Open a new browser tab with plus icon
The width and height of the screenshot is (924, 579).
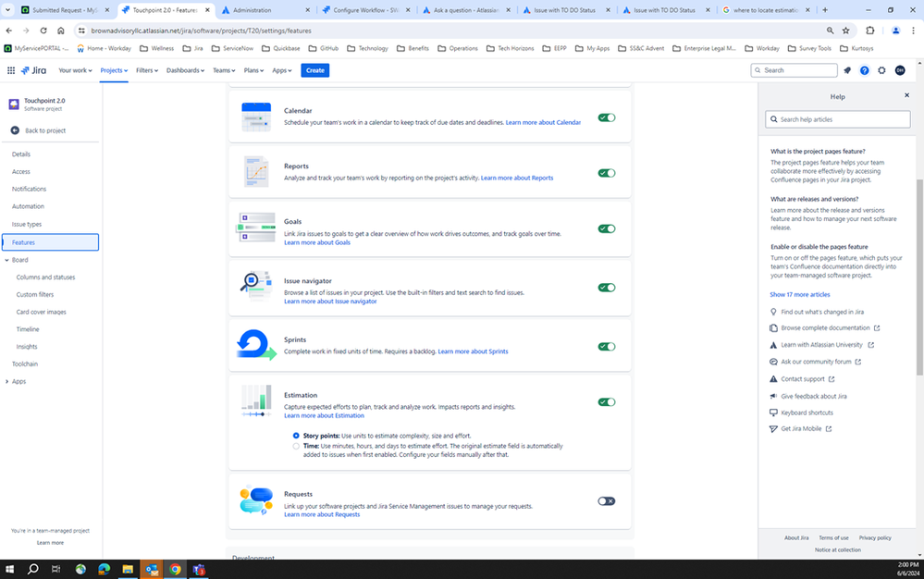[x=825, y=10]
